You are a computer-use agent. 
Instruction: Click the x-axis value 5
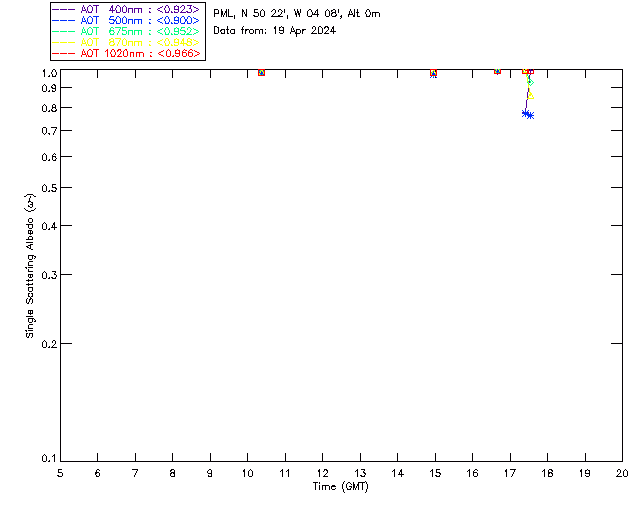click(x=60, y=473)
